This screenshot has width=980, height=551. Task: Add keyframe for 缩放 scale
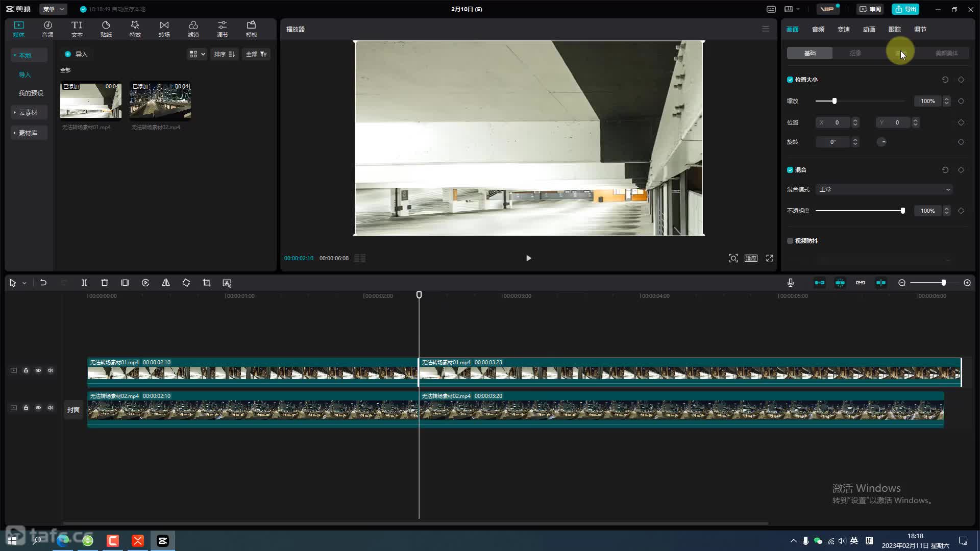[961, 101]
